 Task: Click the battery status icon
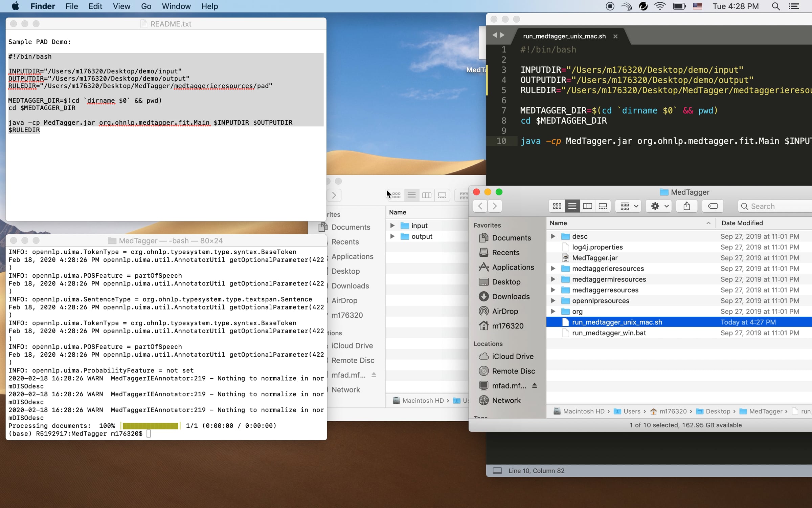pos(679,6)
